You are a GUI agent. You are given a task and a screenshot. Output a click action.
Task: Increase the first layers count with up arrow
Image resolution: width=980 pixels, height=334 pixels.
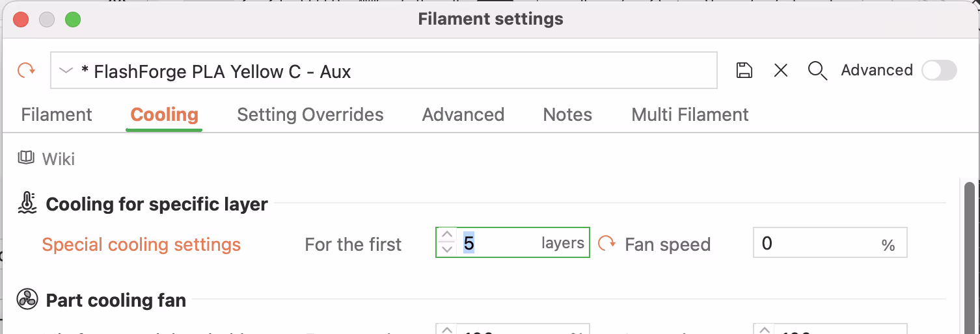pos(447,235)
